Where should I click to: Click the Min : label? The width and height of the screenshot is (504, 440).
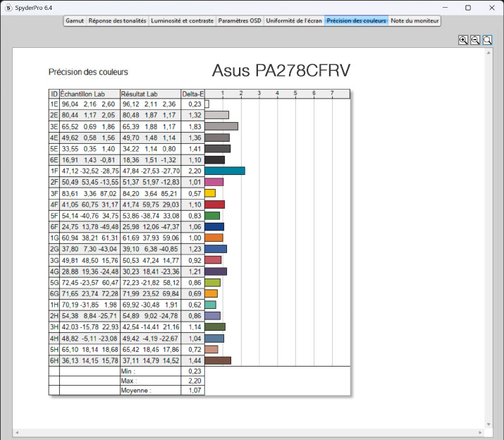(x=128, y=371)
